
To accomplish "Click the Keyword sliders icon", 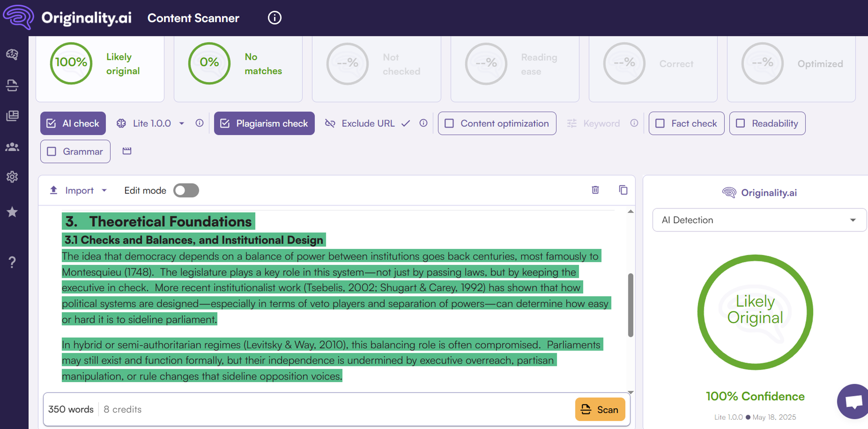I will pos(572,123).
